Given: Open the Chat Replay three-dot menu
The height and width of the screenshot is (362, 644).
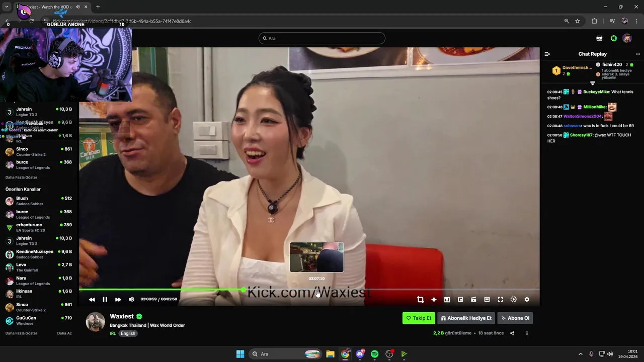Looking at the screenshot, I should [638, 54].
